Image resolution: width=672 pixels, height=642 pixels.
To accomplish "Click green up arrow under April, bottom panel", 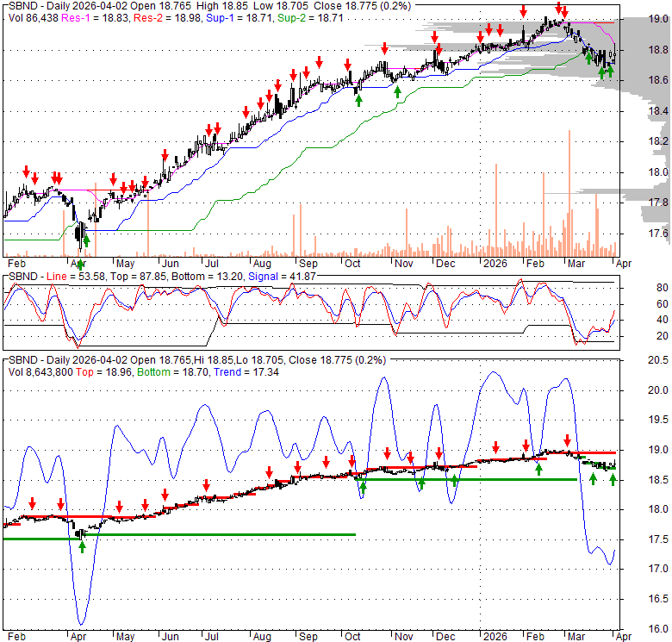I will [x=82, y=546].
